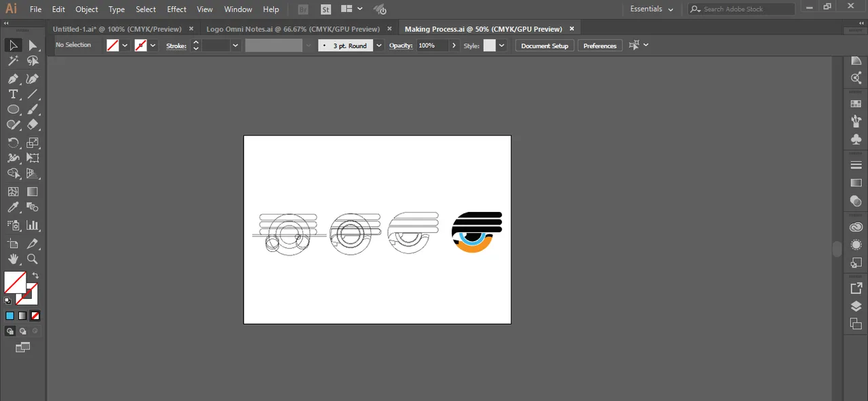Activate the Type tool
Viewport: 868px width, 401px height.
click(13, 94)
